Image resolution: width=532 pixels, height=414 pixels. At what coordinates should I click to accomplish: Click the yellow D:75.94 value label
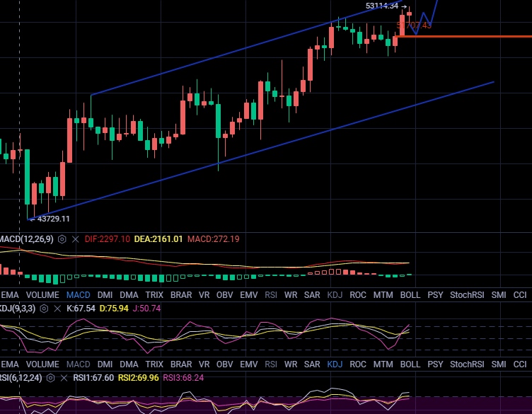[114, 309]
